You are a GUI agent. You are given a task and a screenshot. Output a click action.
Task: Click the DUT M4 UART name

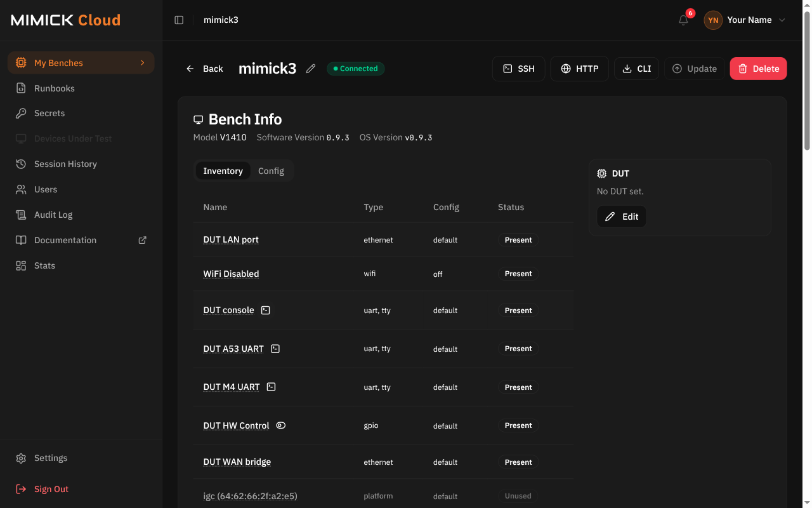pos(232,387)
